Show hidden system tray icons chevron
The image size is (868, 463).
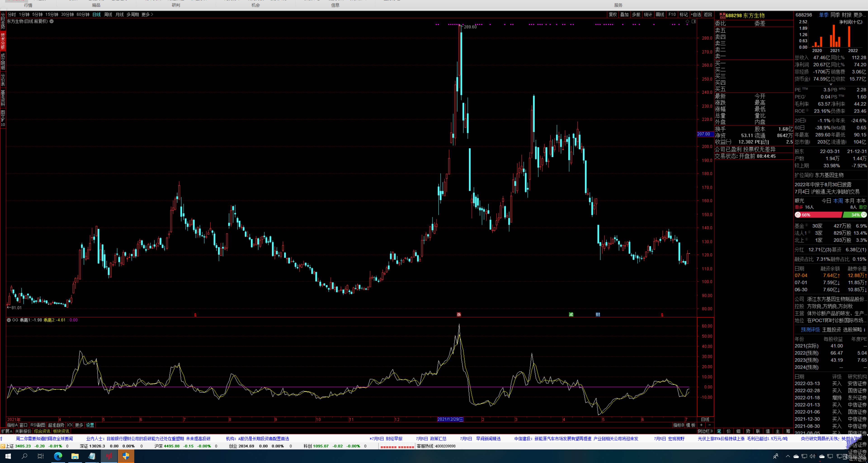click(x=788, y=456)
